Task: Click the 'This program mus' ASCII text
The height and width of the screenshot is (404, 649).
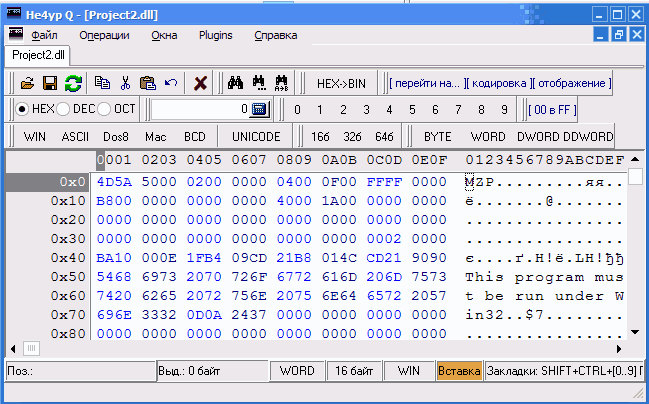Action: click(544, 277)
